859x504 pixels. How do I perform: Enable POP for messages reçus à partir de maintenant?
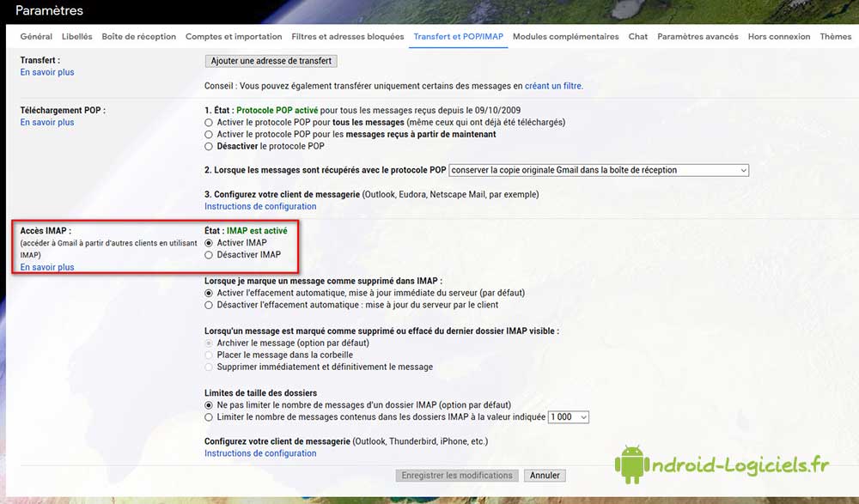click(x=209, y=135)
